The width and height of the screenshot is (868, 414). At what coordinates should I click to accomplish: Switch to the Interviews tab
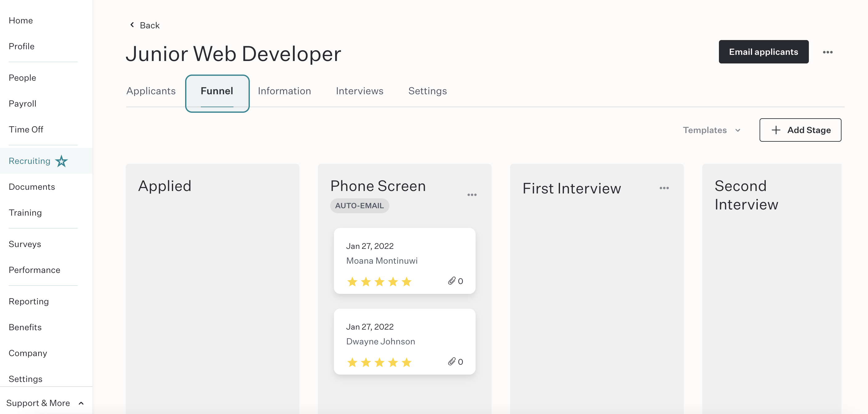359,91
